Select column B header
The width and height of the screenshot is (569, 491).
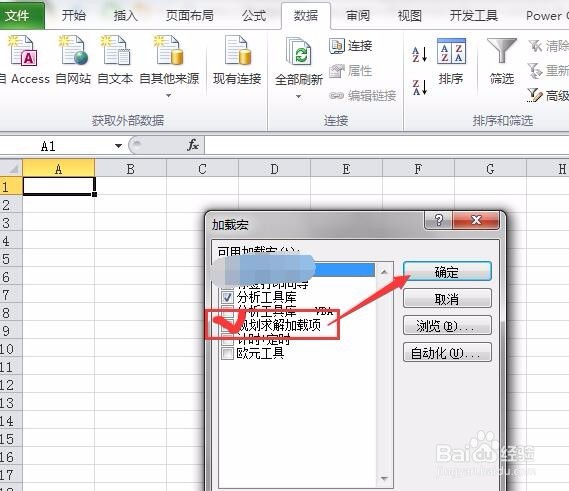click(131, 169)
